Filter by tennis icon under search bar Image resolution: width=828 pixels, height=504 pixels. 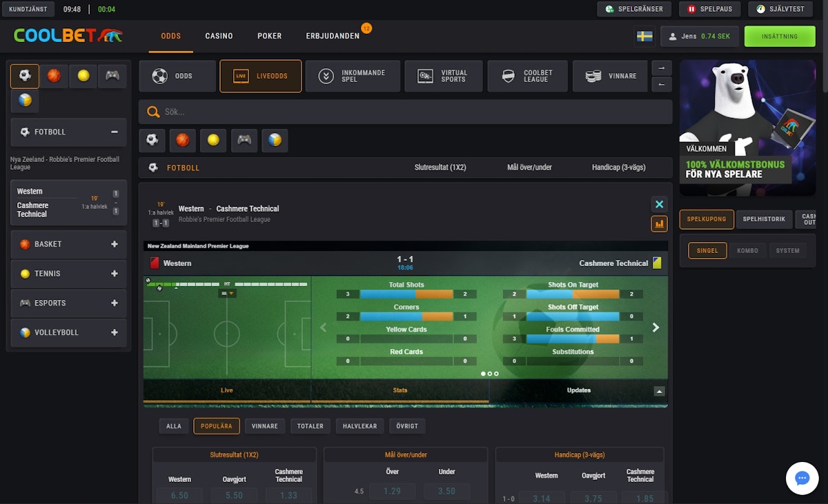[x=213, y=140]
